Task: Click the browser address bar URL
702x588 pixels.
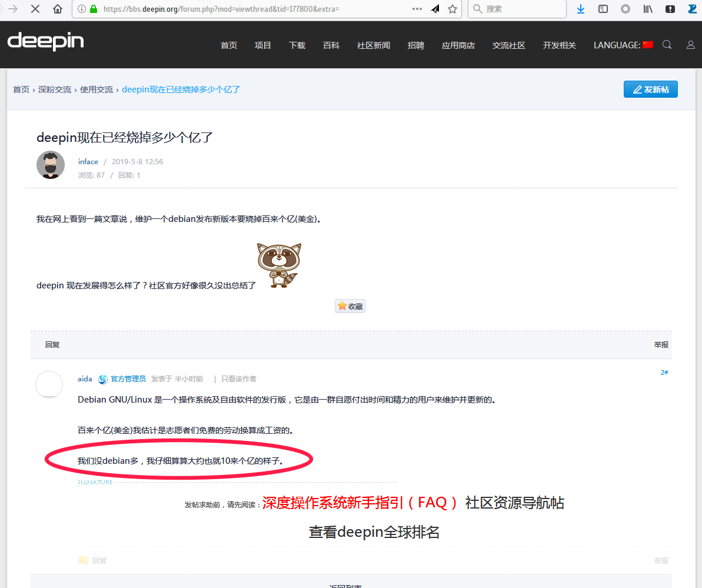Action: click(x=221, y=9)
